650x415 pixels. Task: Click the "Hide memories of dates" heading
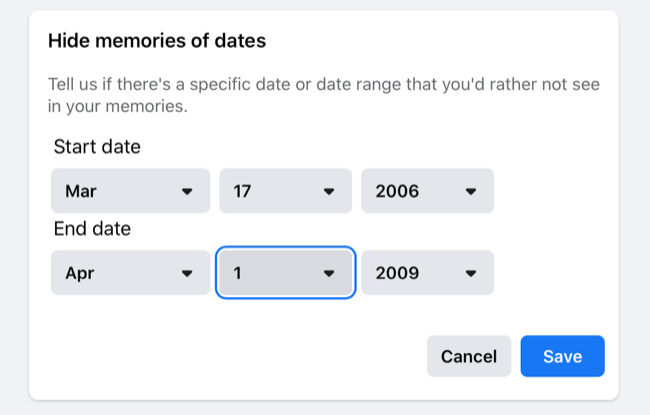tap(156, 41)
